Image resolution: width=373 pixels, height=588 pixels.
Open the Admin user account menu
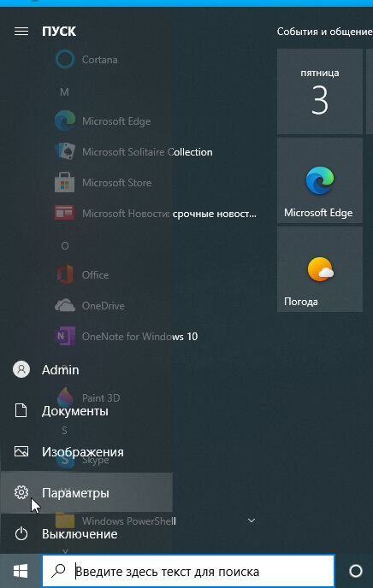coord(86,370)
